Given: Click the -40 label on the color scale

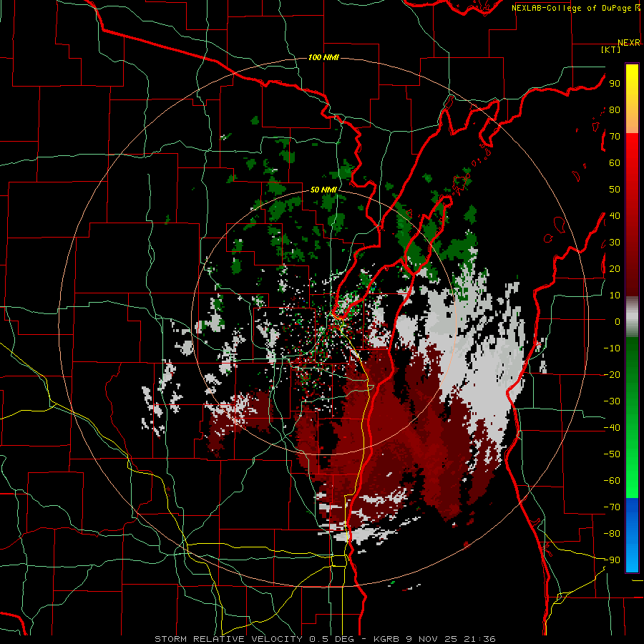Looking at the screenshot, I should [612, 428].
